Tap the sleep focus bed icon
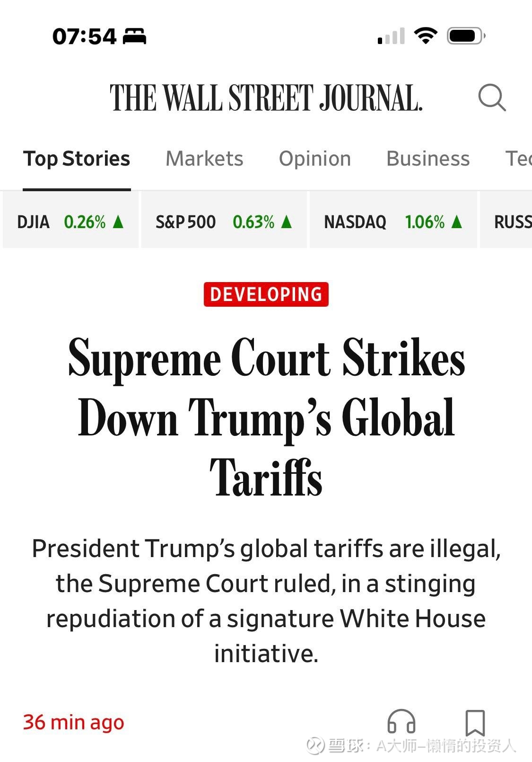Viewport: 532px width, 762px height. point(135,36)
